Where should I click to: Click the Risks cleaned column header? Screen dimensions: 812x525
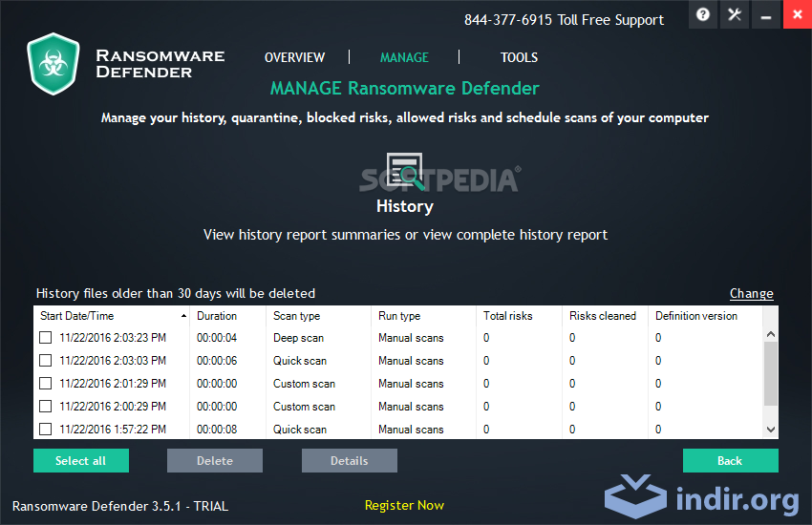click(605, 316)
